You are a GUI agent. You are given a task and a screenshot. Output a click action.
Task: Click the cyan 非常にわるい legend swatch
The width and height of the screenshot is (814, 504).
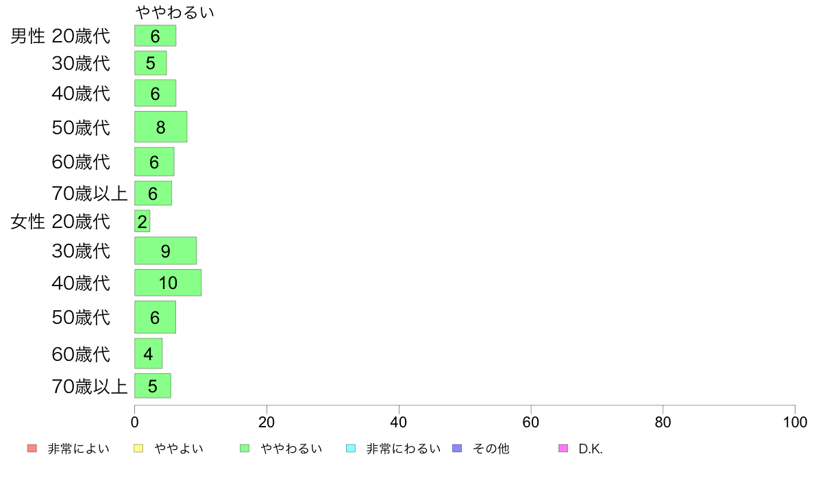351,449
